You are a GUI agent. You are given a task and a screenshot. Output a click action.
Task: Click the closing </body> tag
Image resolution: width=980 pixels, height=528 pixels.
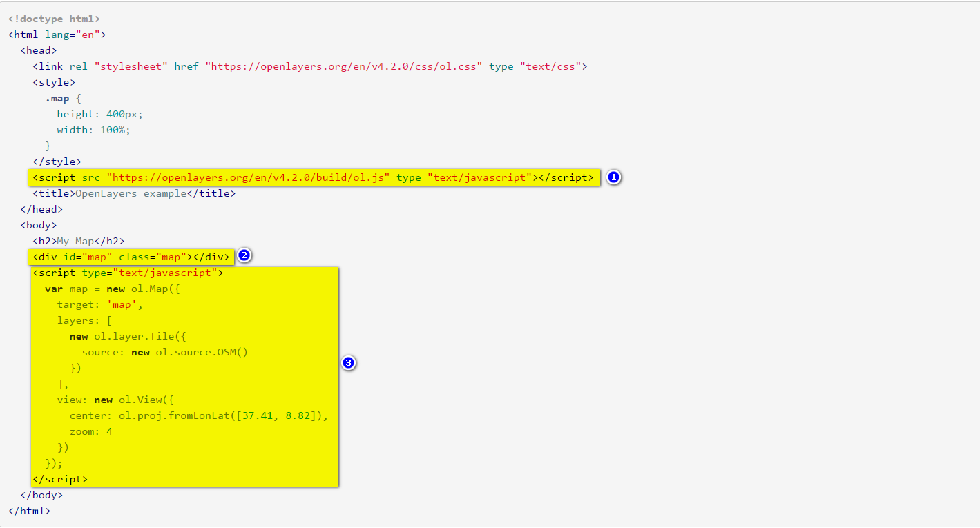click(x=41, y=495)
